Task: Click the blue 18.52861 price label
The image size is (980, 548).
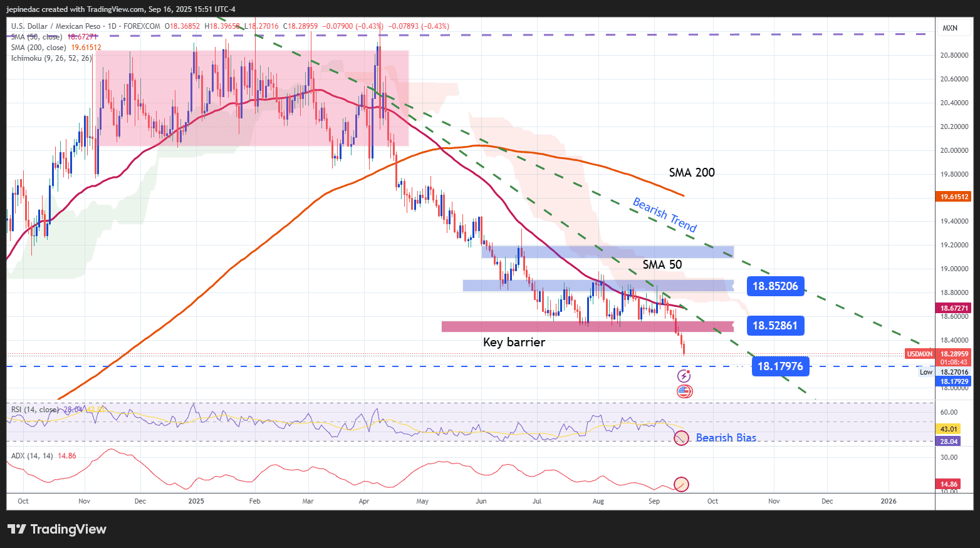Action: click(x=775, y=326)
